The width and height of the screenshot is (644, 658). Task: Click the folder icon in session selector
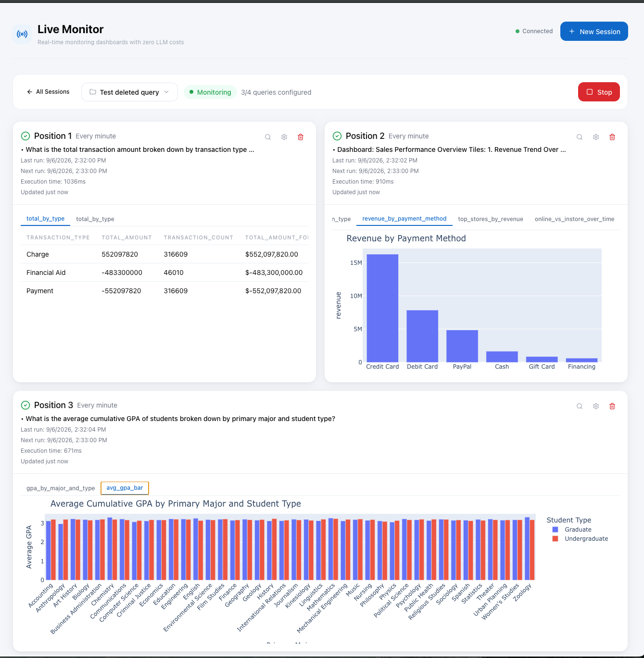(x=93, y=92)
